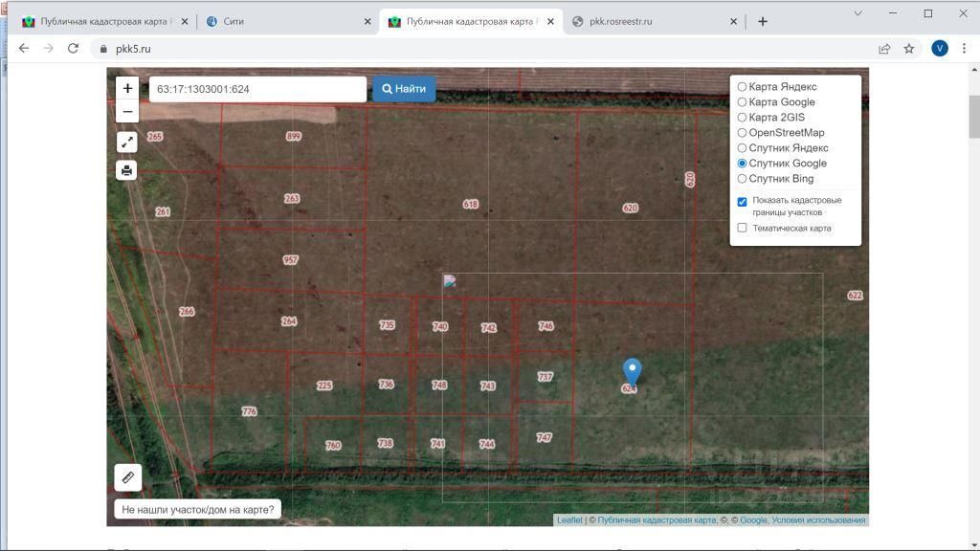The image size is (980, 551).
Task: Select parcel label 738 on map
Action: tap(385, 443)
